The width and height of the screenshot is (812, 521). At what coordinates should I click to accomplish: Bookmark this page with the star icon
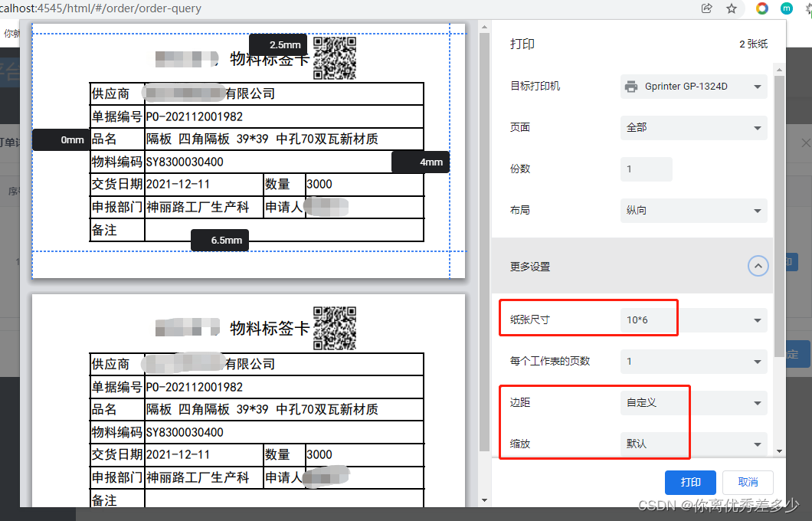(x=732, y=8)
